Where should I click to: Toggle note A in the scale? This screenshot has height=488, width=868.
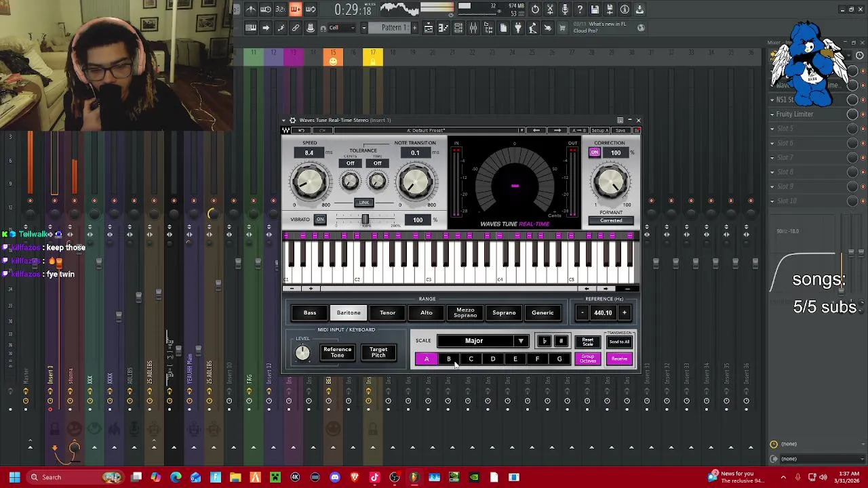pyautogui.click(x=427, y=359)
